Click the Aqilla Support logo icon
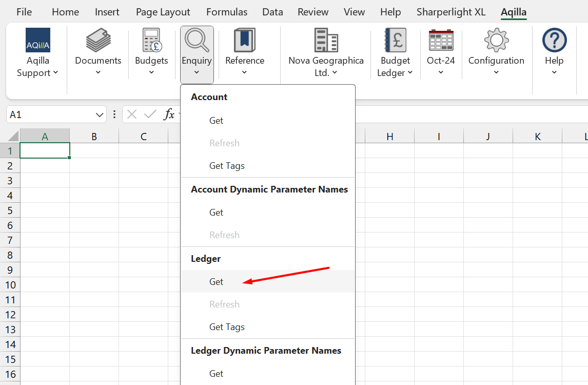The height and width of the screenshot is (385, 588). click(38, 41)
